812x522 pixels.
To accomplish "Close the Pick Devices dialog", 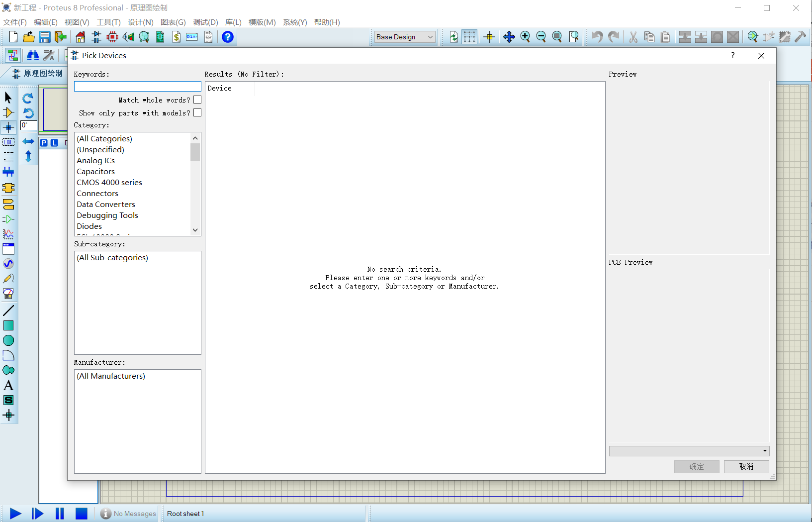I will (761, 56).
